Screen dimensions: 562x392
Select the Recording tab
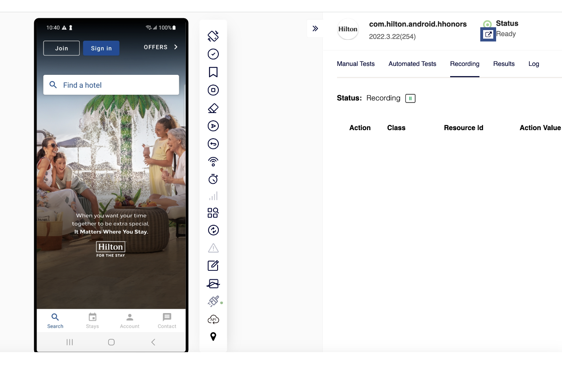(465, 64)
